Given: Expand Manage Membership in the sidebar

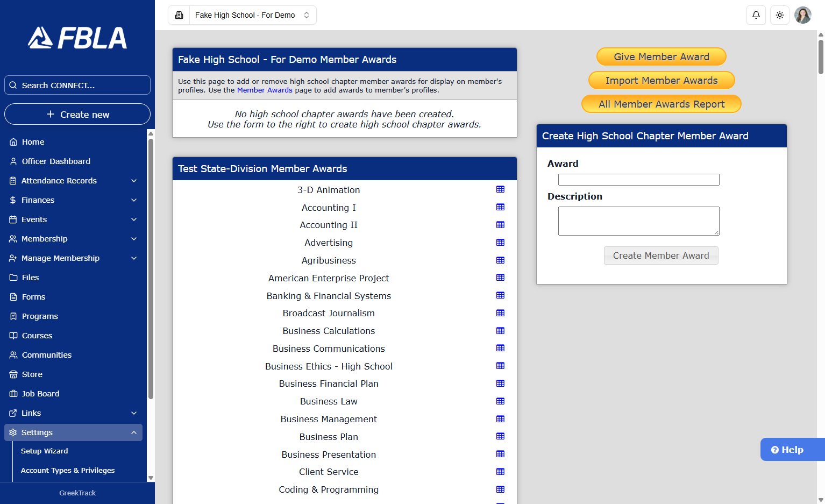Looking at the screenshot, I should point(73,258).
